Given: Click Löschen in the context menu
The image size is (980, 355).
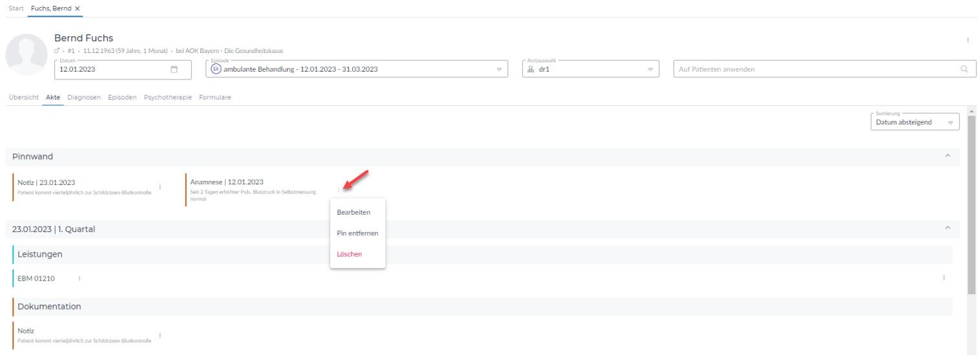Looking at the screenshot, I should [350, 254].
